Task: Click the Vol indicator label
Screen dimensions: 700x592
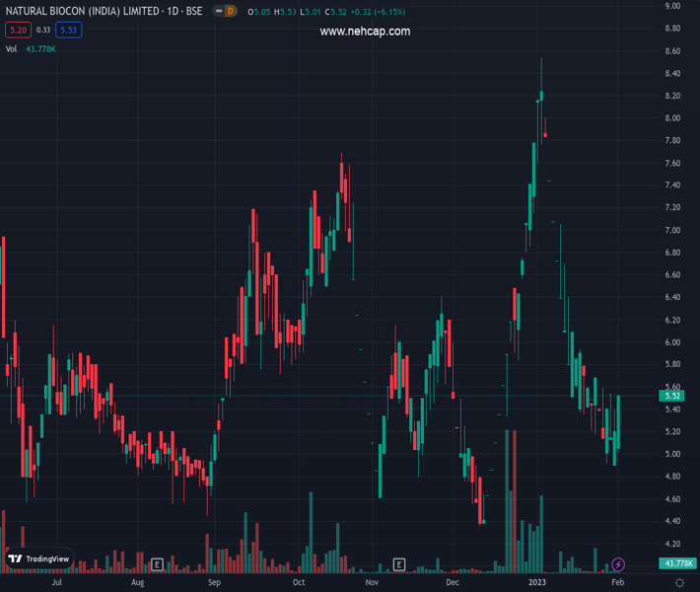Action: point(12,48)
